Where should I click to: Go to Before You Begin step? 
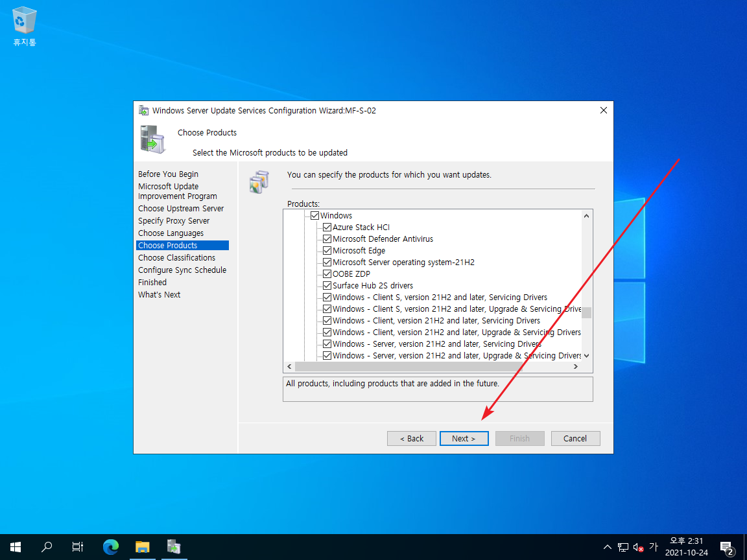point(168,174)
